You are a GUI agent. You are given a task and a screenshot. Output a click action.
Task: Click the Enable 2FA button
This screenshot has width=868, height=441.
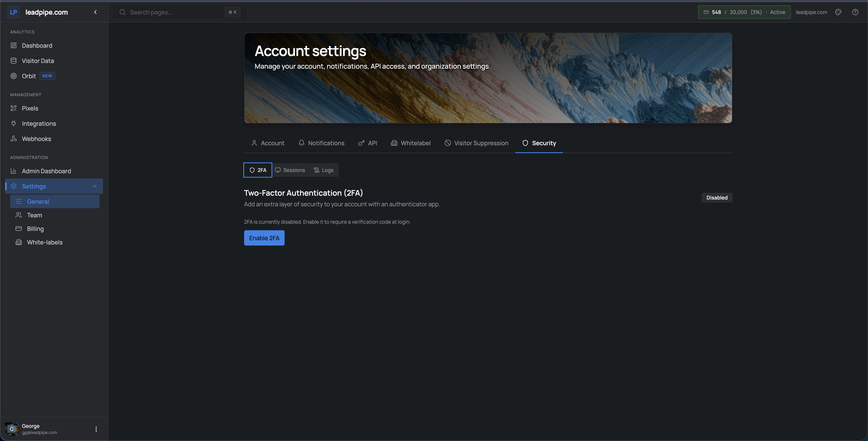click(x=264, y=238)
